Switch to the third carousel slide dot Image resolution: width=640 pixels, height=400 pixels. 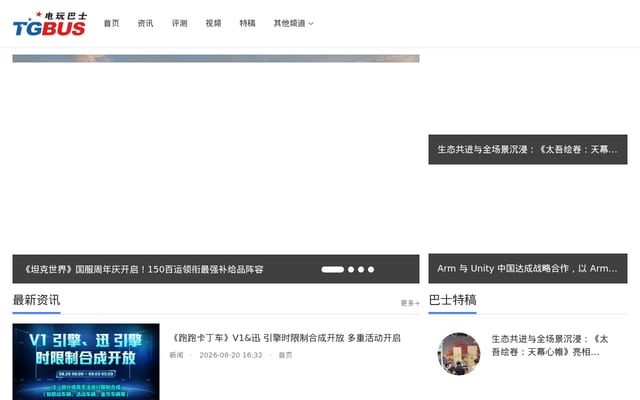361,269
